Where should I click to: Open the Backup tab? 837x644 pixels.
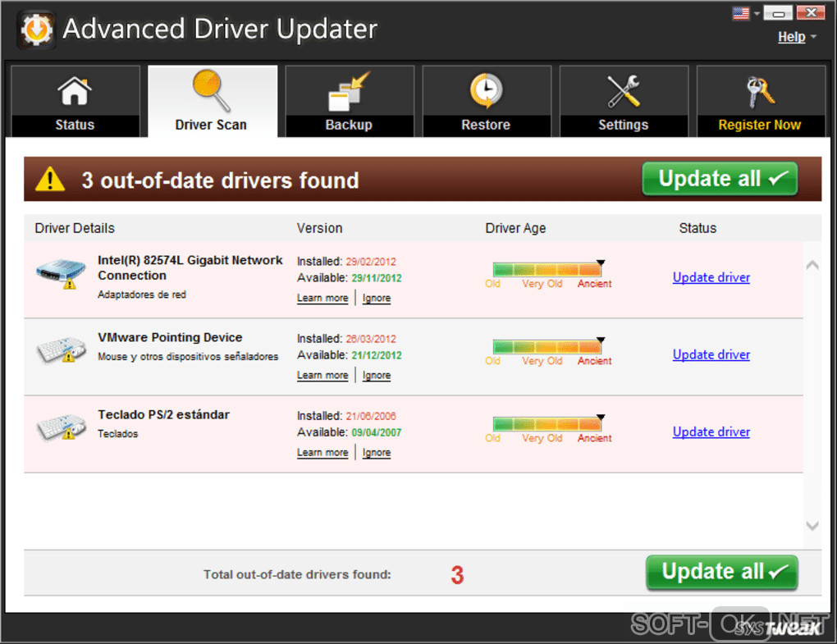pos(349,101)
